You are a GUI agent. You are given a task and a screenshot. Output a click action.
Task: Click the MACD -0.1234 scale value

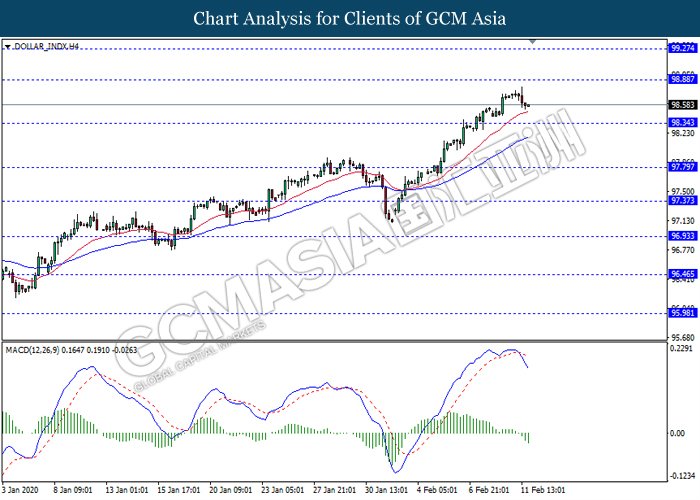pos(683,476)
